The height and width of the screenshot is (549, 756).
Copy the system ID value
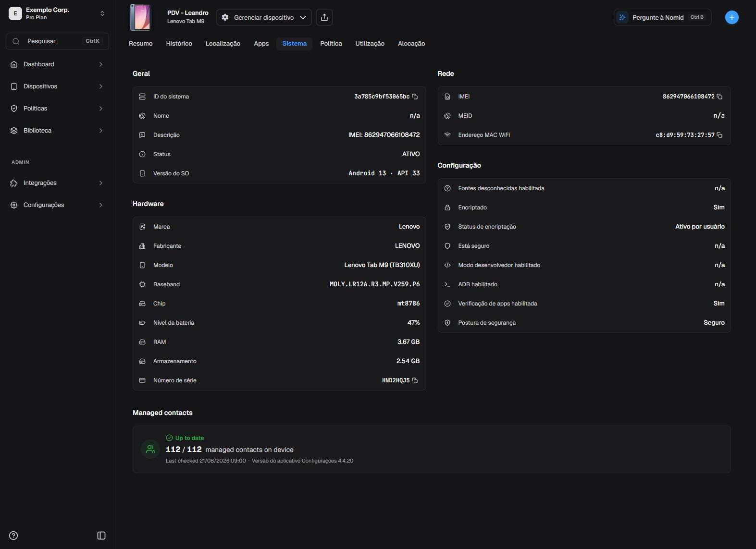[415, 97]
